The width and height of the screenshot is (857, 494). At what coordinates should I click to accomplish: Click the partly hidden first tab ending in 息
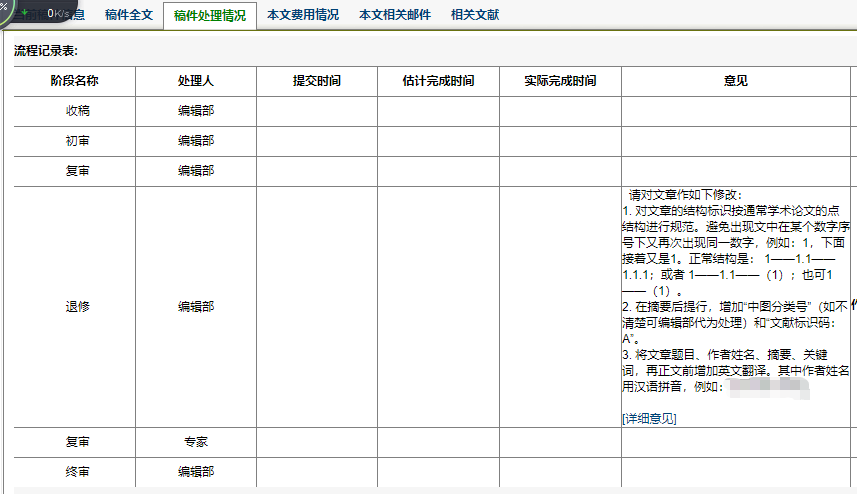pyautogui.click(x=76, y=15)
